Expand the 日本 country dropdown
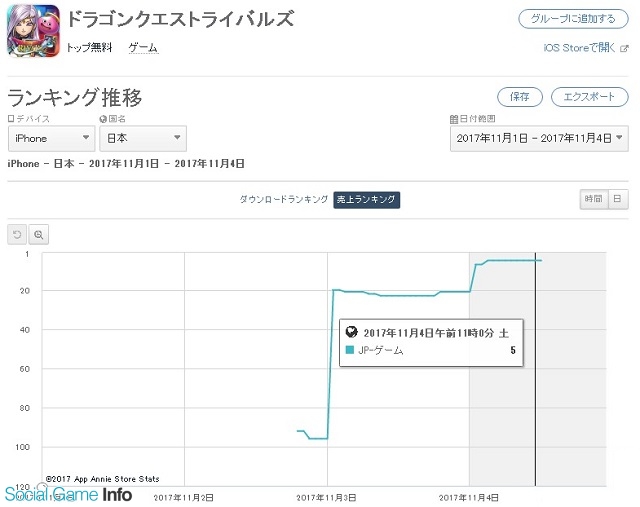This screenshot has height=507, width=640. [144, 138]
